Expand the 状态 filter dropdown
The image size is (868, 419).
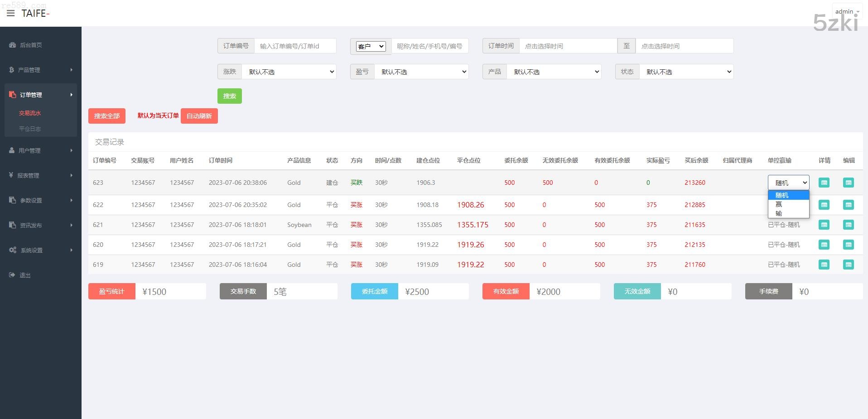pos(686,72)
